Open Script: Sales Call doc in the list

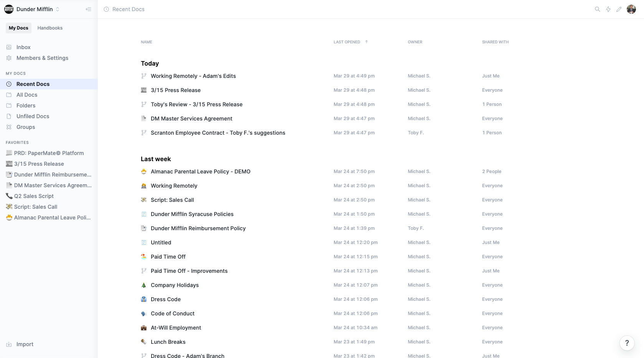(172, 200)
